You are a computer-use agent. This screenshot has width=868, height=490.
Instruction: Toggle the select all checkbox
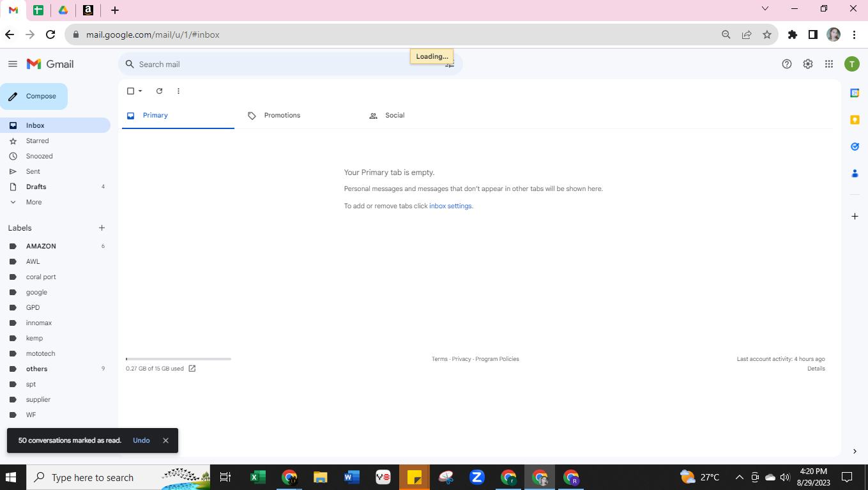(x=130, y=91)
